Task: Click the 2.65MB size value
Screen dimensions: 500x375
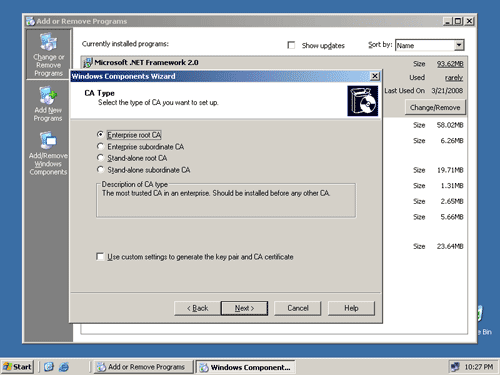Action: click(x=452, y=201)
